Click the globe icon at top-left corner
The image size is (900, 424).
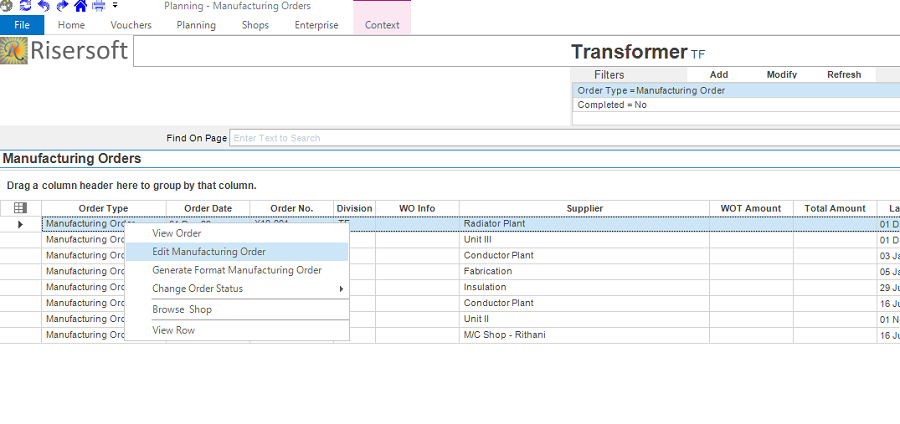[8, 6]
